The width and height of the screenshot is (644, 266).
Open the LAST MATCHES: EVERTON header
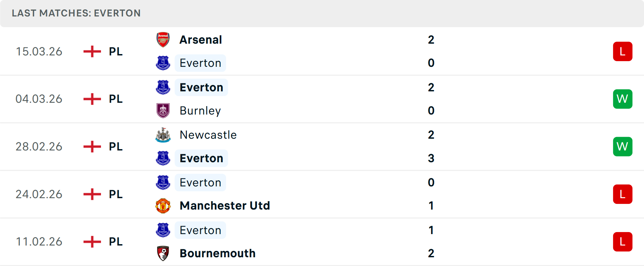(x=76, y=13)
